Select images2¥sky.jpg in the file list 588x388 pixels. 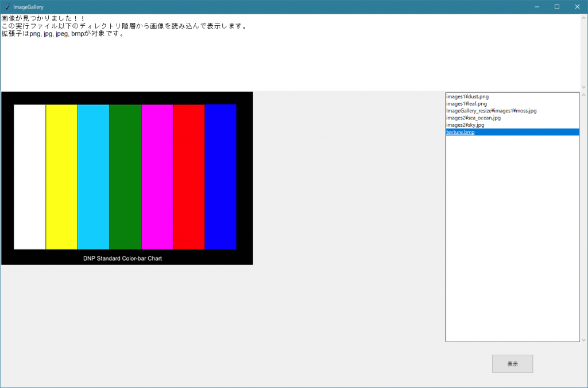(512, 125)
